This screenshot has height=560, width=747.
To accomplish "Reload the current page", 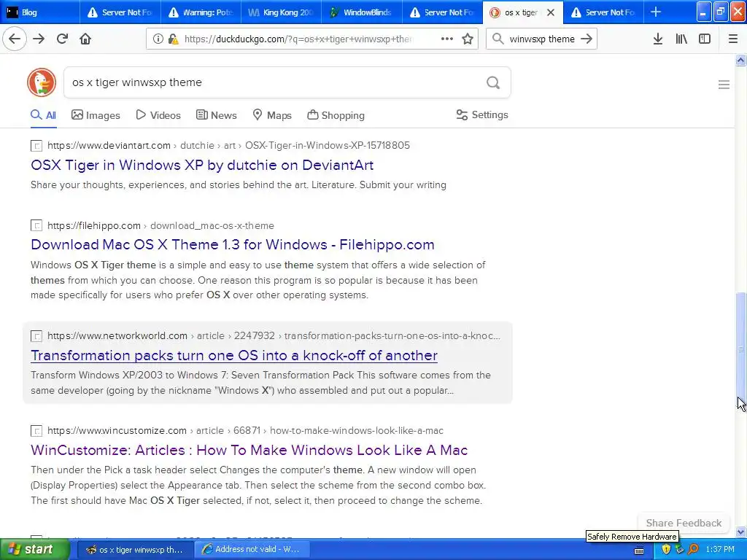I will pos(62,39).
